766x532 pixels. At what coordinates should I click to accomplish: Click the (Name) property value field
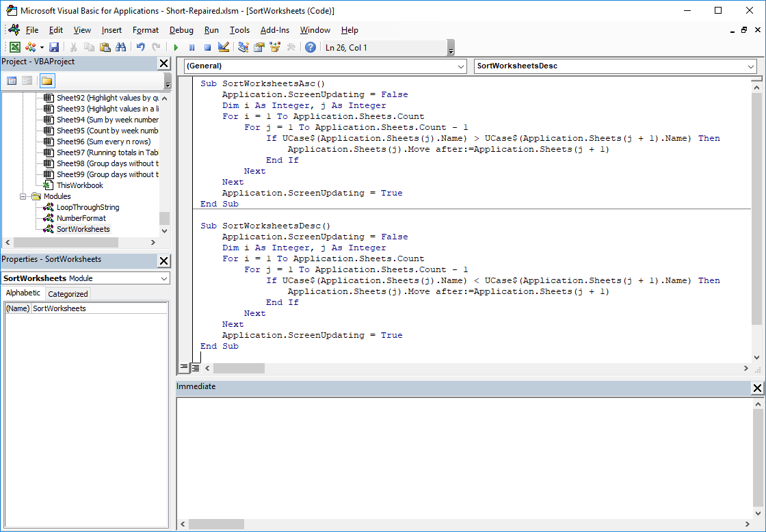coord(100,308)
